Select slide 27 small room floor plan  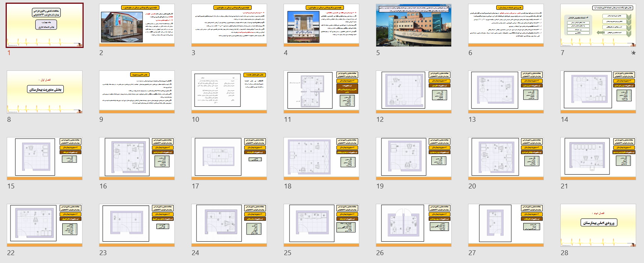[x=506, y=225]
